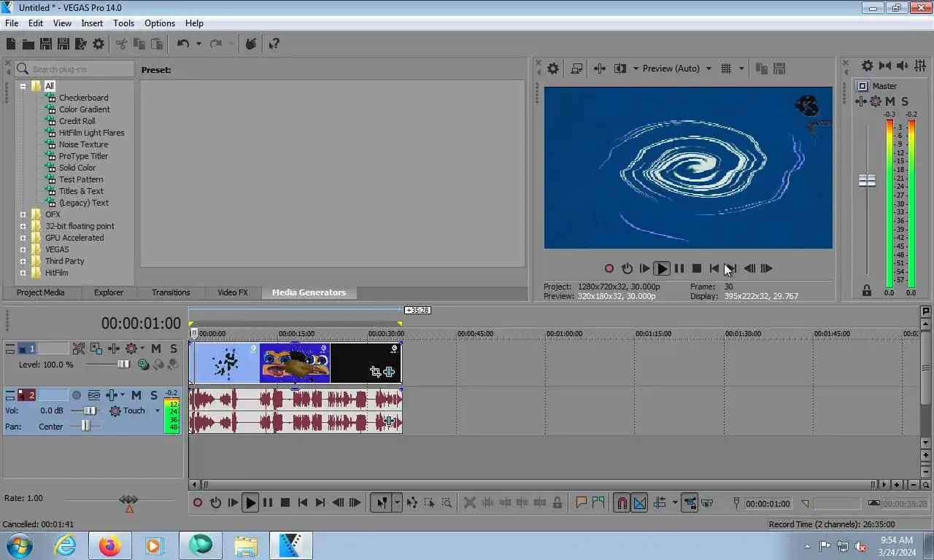
Task: Click the Open project folder icon
Action: (28, 44)
